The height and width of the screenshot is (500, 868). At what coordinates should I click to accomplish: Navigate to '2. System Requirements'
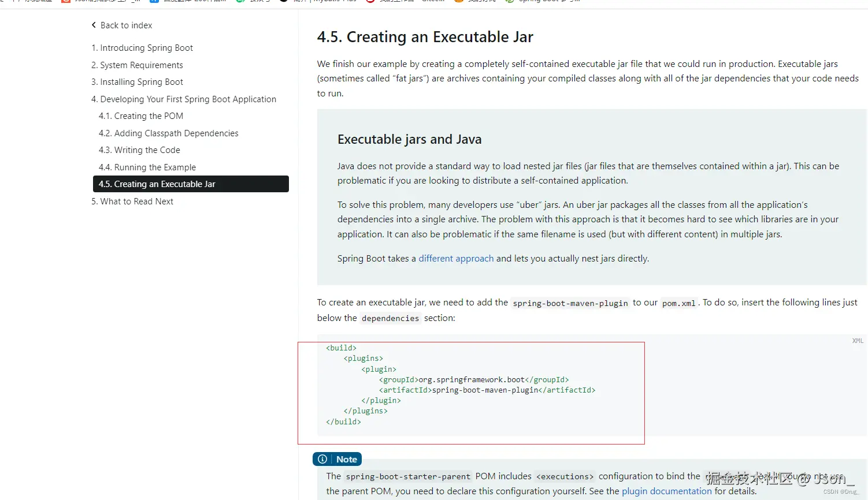[x=137, y=65]
